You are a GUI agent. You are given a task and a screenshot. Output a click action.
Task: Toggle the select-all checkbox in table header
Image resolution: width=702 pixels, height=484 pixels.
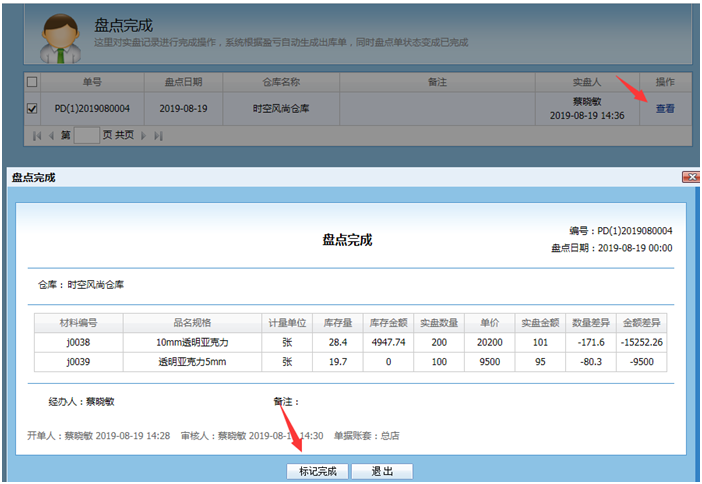coord(32,82)
